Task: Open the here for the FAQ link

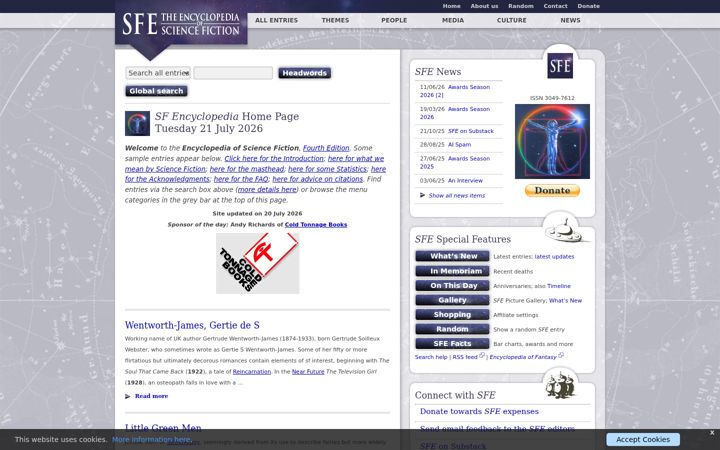Action: click(x=241, y=179)
